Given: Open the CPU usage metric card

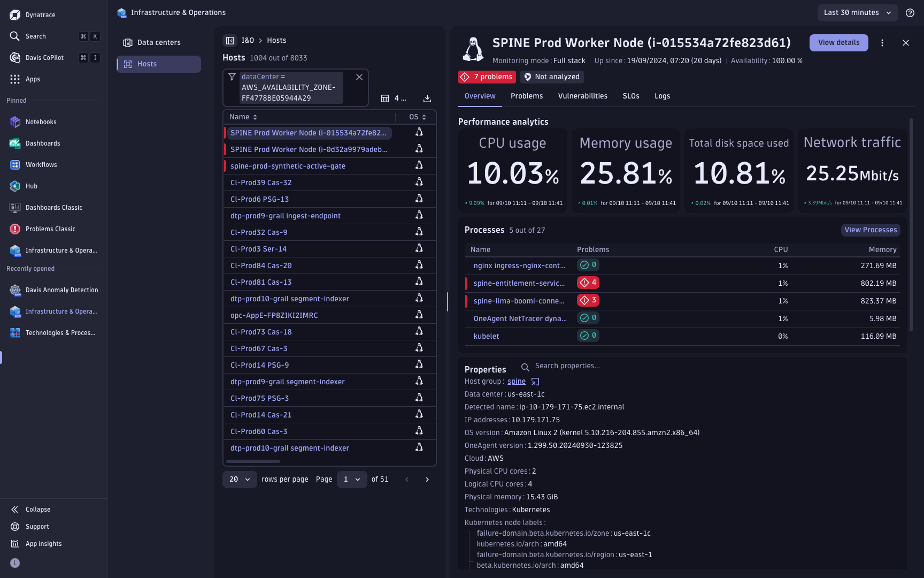Looking at the screenshot, I should [513, 171].
